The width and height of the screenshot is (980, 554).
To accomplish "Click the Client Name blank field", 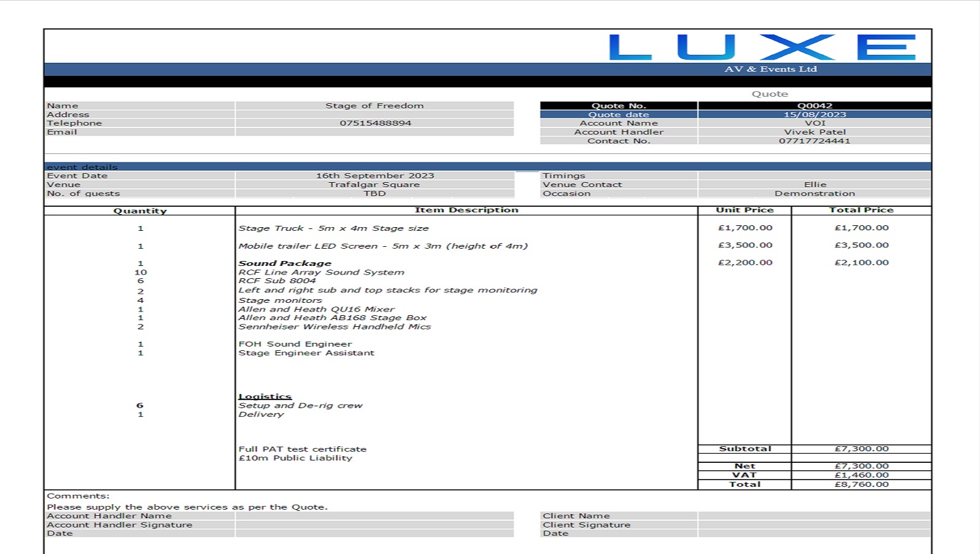I will (815, 516).
